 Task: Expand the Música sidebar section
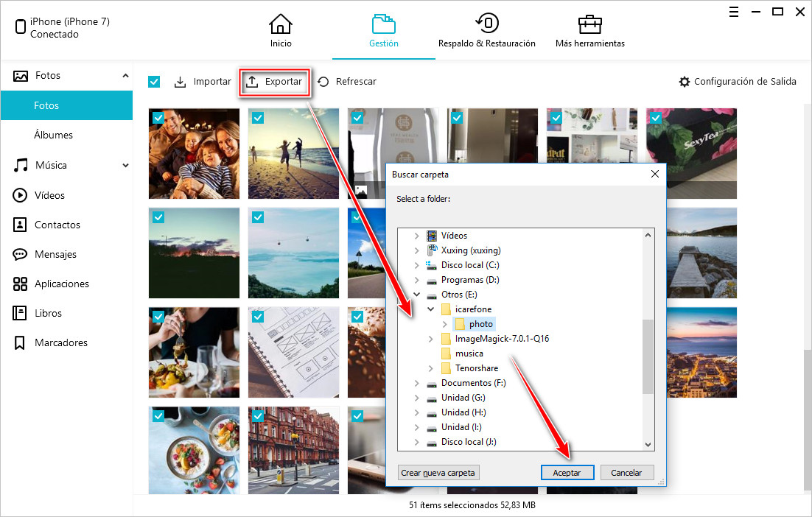[125, 166]
